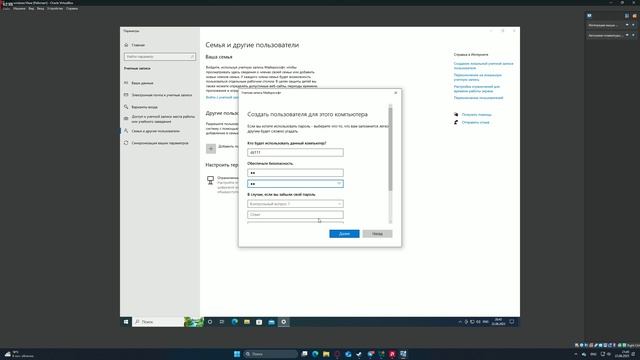This screenshot has width=640, height=360.
Task: Click the Назад button in the dialog
Action: [377, 234]
